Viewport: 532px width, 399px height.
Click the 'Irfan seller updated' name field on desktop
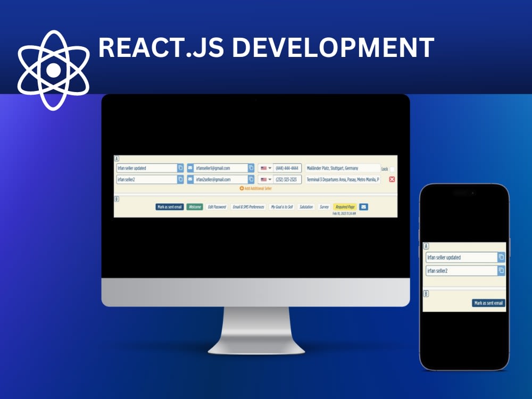(x=147, y=168)
